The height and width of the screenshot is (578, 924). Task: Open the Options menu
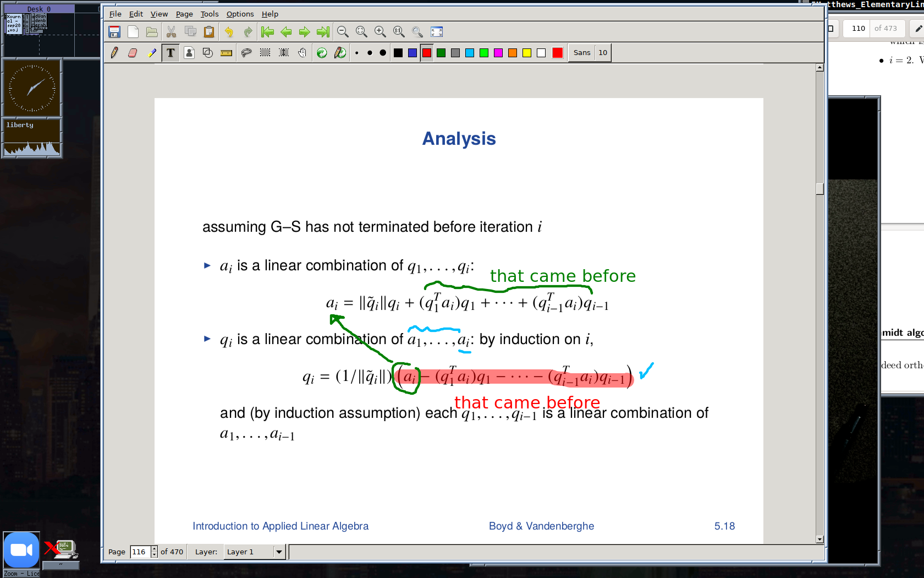(240, 14)
